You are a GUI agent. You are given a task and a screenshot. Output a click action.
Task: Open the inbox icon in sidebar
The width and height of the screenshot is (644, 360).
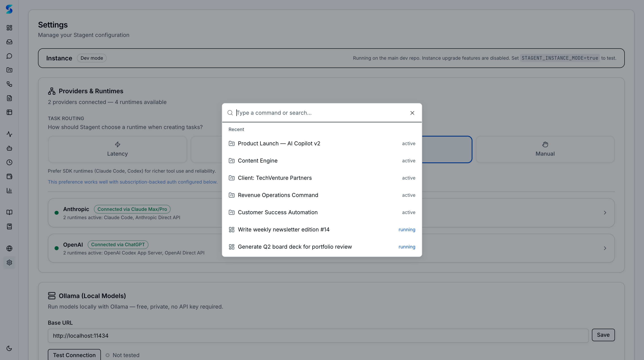coord(9,42)
